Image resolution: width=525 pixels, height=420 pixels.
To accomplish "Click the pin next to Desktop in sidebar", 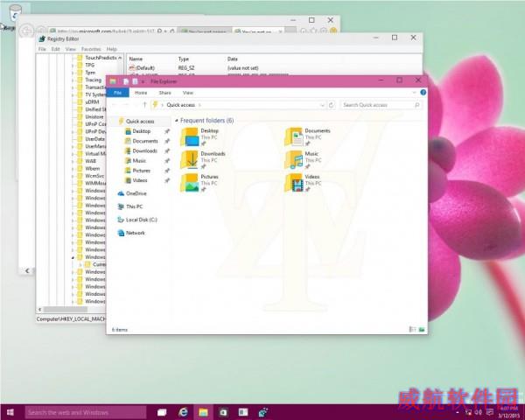I will tap(167, 131).
